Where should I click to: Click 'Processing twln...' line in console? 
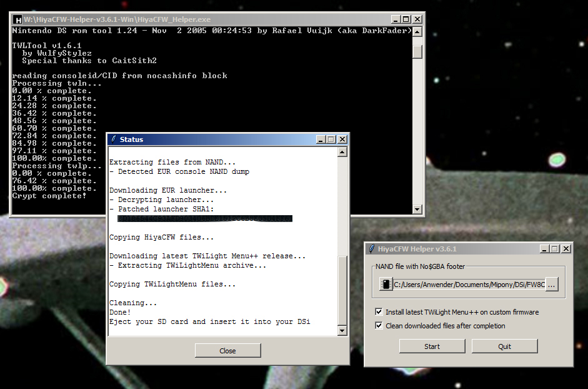point(57,83)
